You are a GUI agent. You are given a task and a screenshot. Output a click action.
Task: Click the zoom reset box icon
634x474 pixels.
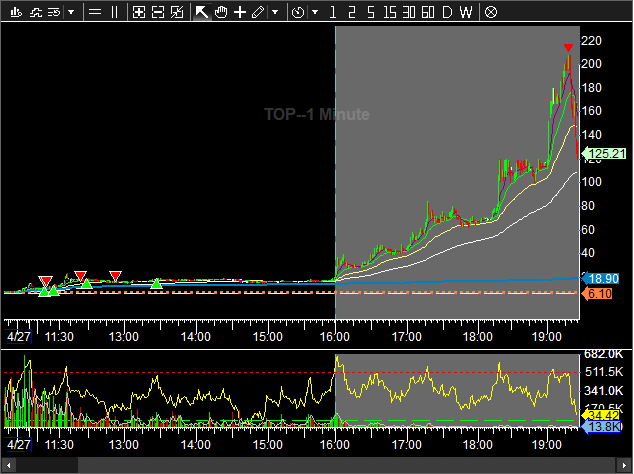(x=177, y=13)
